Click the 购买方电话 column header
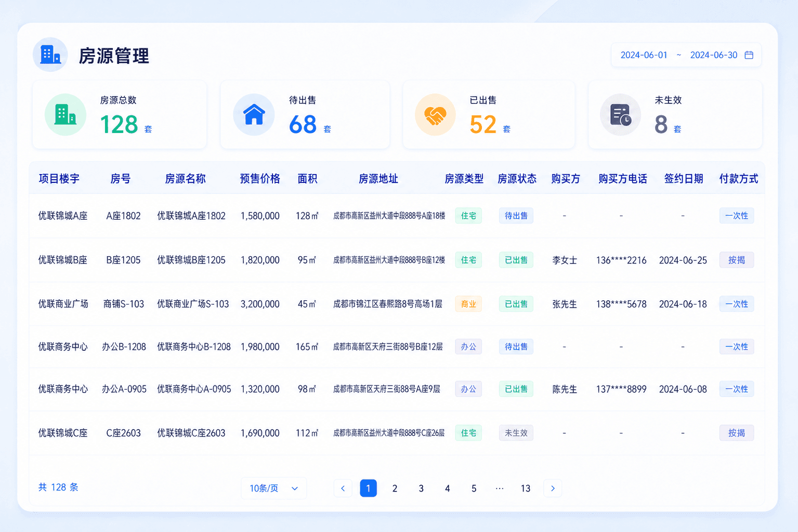This screenshot has width=798, height=532. tap(623, 179)
